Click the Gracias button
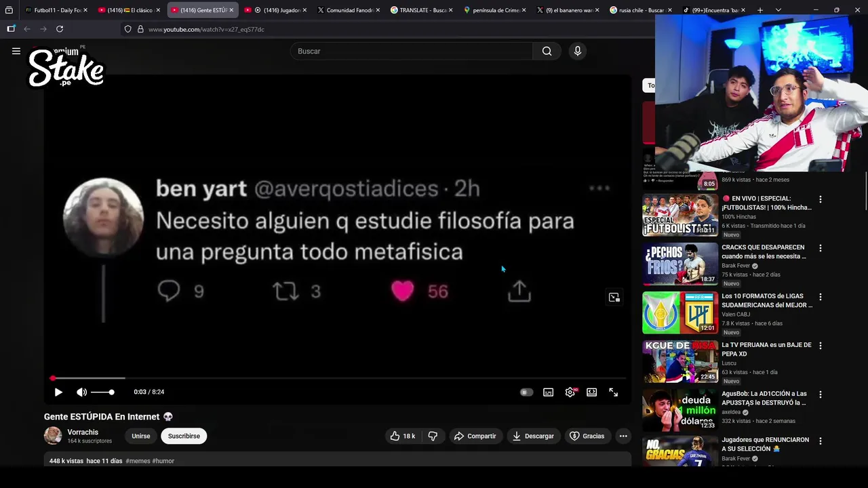 [x=587, y=436]
